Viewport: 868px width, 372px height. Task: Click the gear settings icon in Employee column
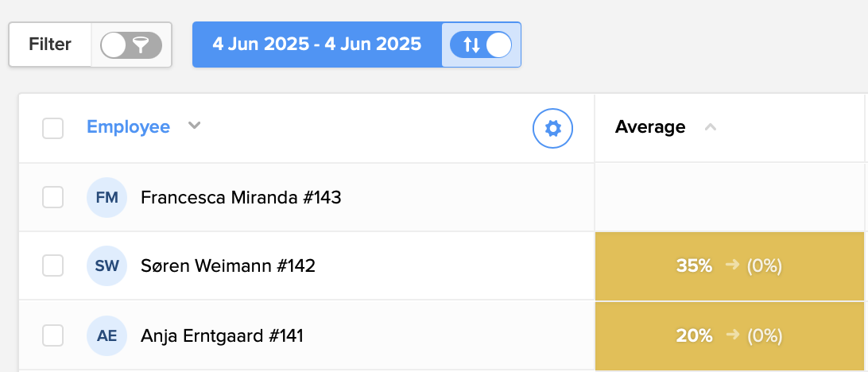point(553,128)
